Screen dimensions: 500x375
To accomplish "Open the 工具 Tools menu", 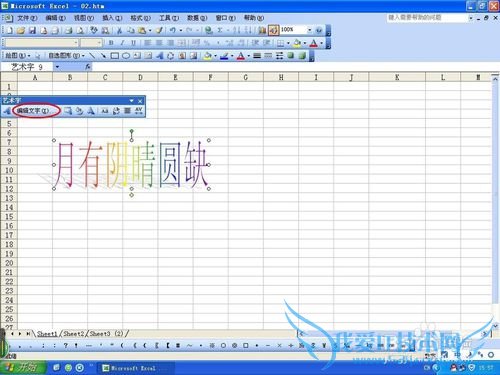I will pos(169,18).
